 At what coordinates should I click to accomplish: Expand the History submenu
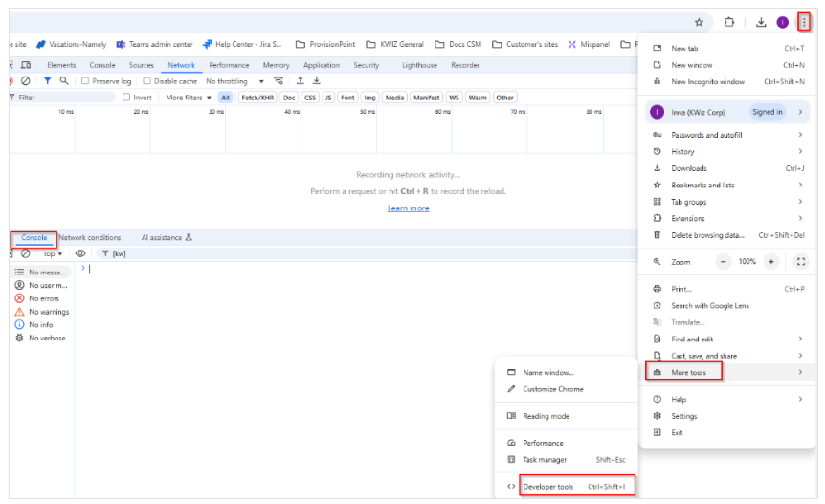(727, 151)
